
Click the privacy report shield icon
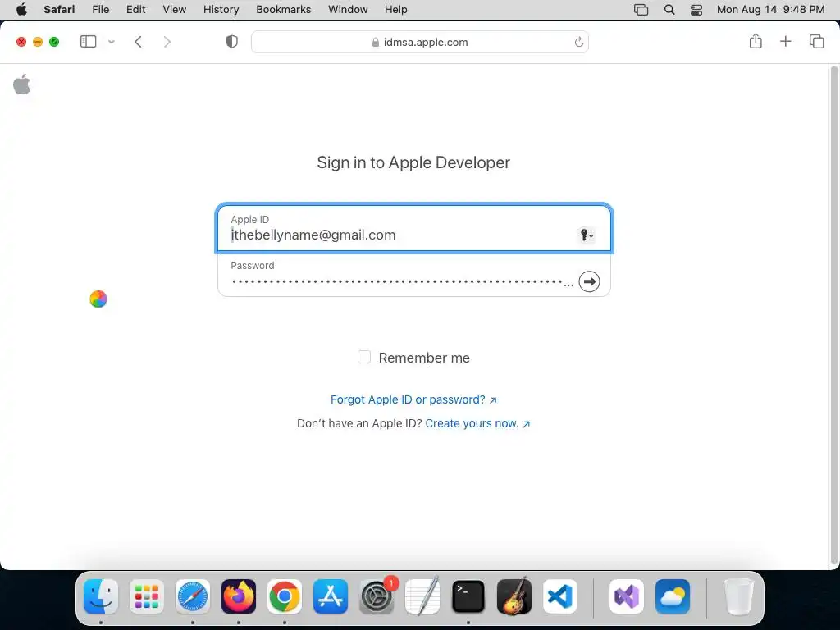tap(232, 42)
